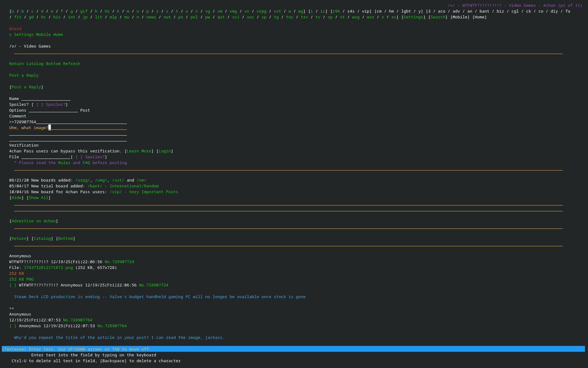Open the Advertise on 4chan link

click(34, 221)
